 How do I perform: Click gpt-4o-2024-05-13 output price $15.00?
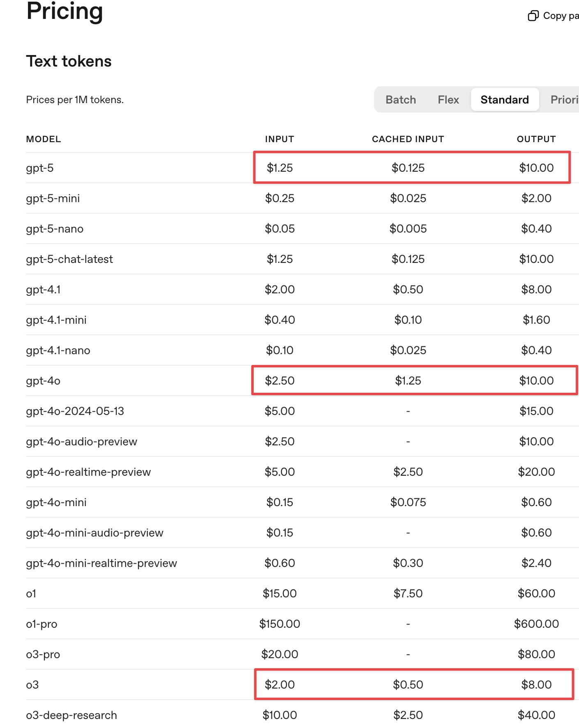tap(536, 411)
